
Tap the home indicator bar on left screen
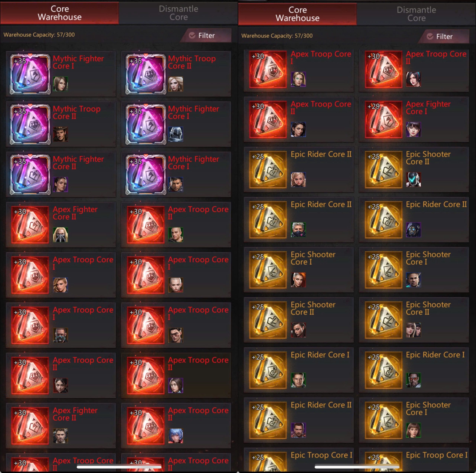point(119,467)
